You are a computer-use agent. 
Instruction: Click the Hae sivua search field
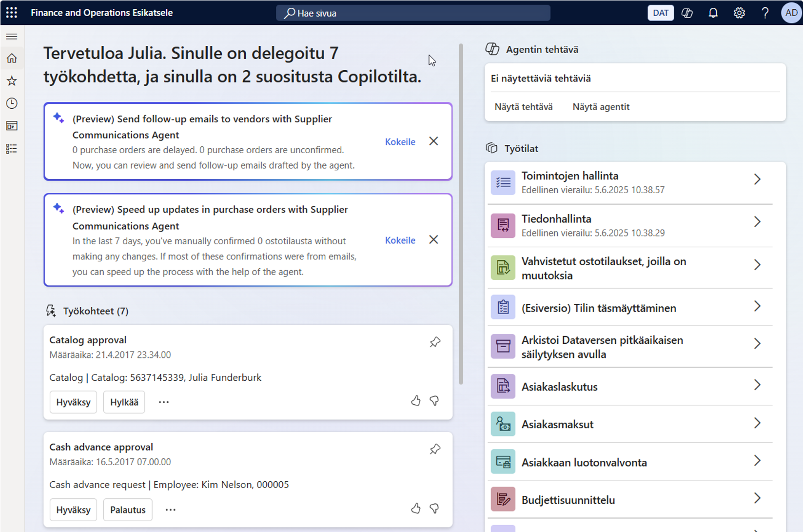pos(413,13)
